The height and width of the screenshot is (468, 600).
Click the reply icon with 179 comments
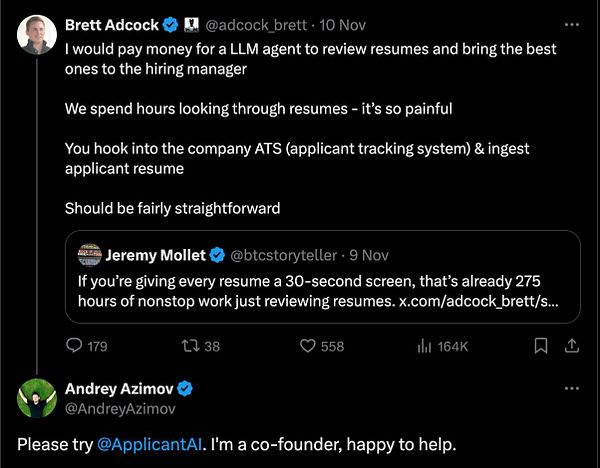74,346
